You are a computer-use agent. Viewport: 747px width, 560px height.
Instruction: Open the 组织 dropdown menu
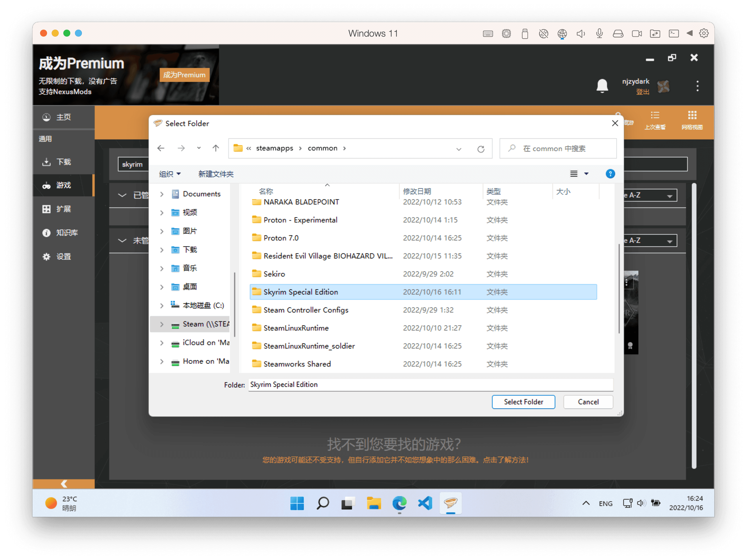click(x=170, y=174)
